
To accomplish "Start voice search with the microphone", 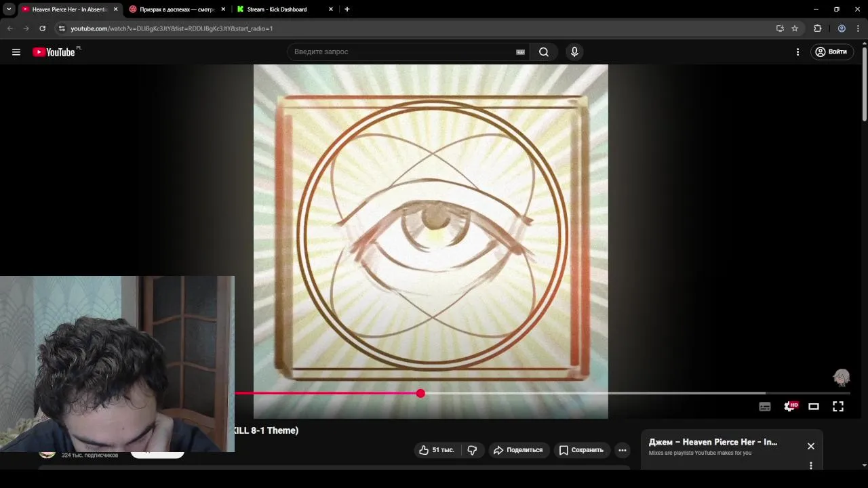I will coord(574,52).
